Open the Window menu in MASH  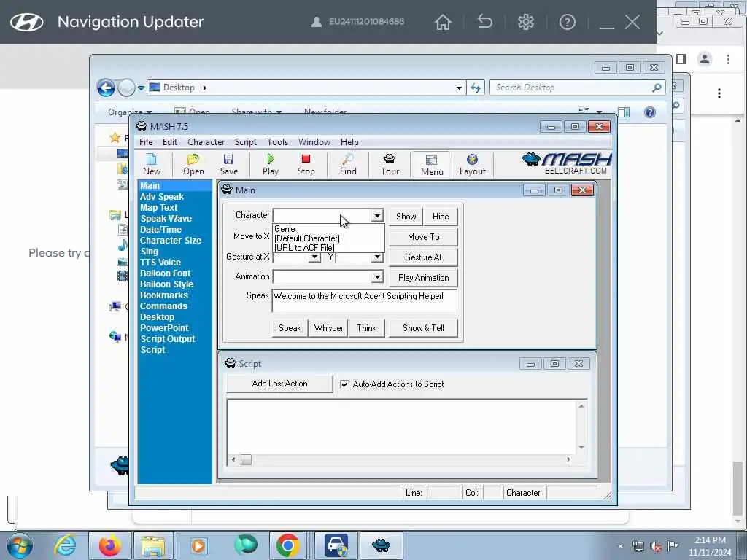pyautogui.click(x=314, y=142)
